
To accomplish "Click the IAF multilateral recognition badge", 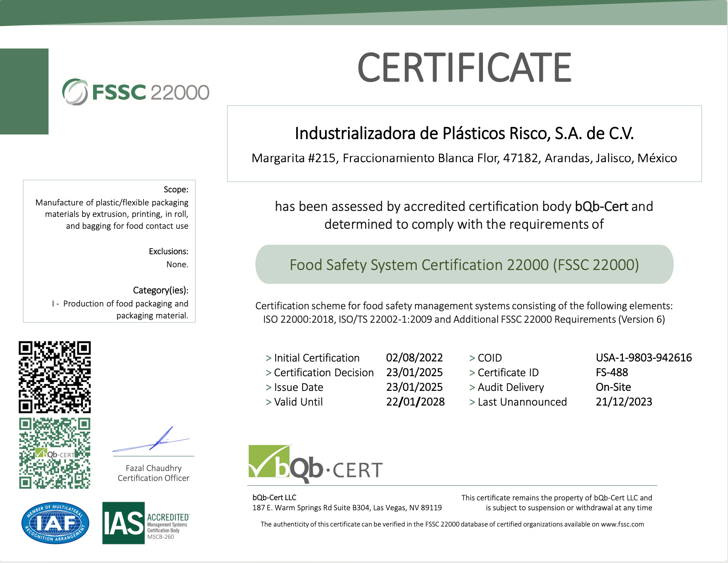I will pyautogui.click(x=55, y=523).
